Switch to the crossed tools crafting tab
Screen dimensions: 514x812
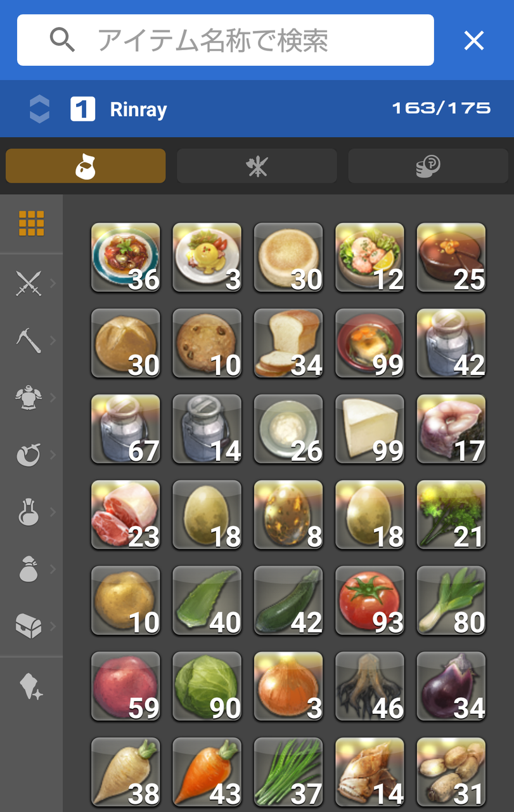257,166
